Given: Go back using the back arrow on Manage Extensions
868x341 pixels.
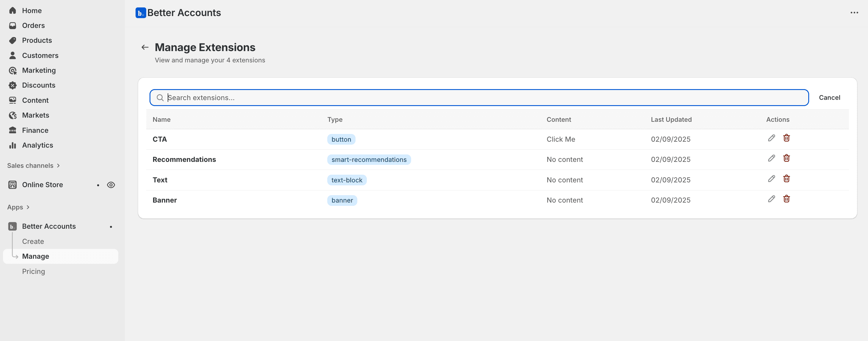Looking at the screenshot, I should coord(144,47).
